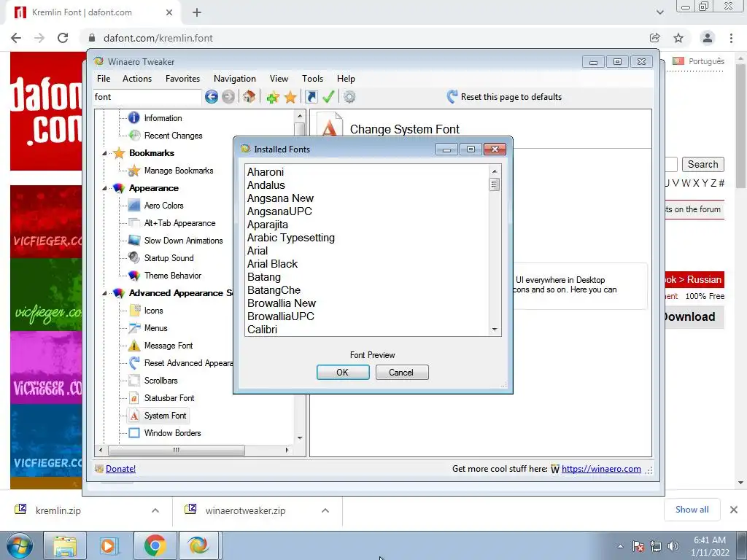
Task: Open the https://winaero.com link
Action: pos(601,469)
